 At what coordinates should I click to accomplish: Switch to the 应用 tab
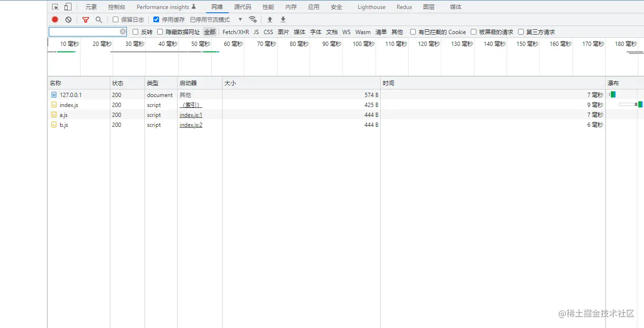313,7
